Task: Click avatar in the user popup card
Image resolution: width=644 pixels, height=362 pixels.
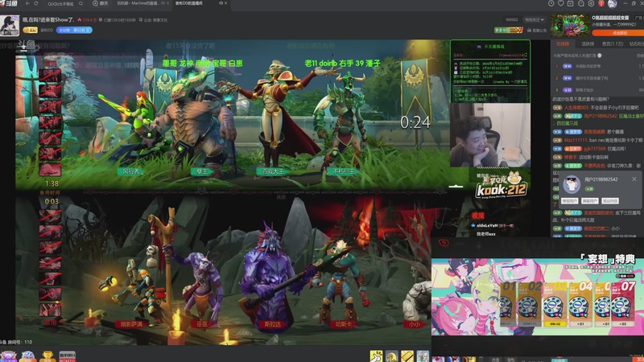Action: click(572, 184)
